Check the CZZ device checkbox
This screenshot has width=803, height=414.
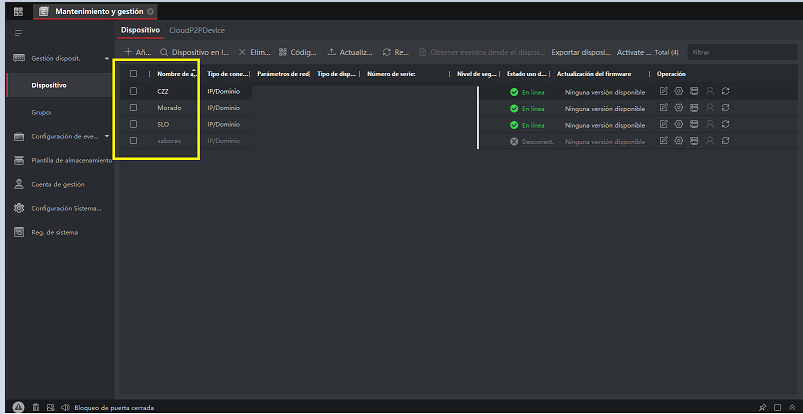click(x=133, y=91)
